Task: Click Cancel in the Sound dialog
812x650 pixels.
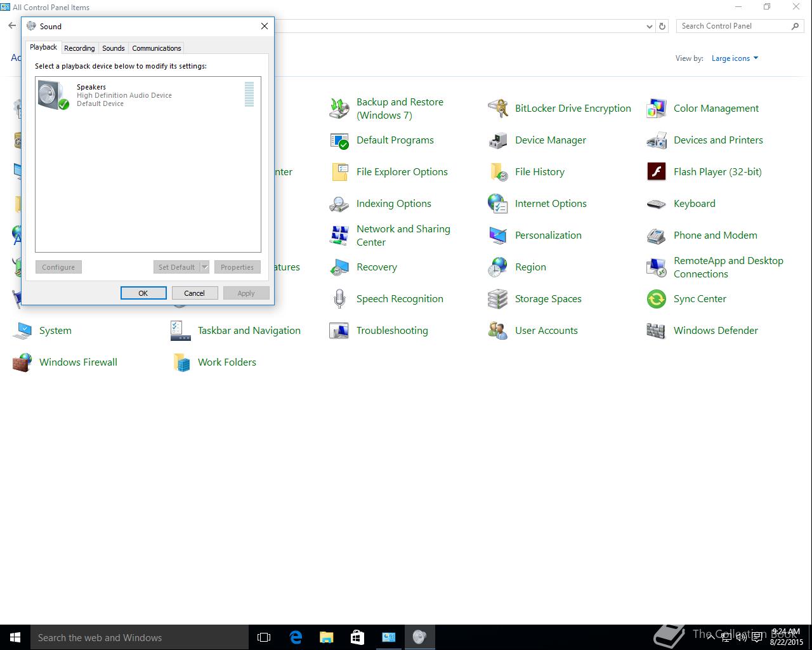Action: click(195, 293)
